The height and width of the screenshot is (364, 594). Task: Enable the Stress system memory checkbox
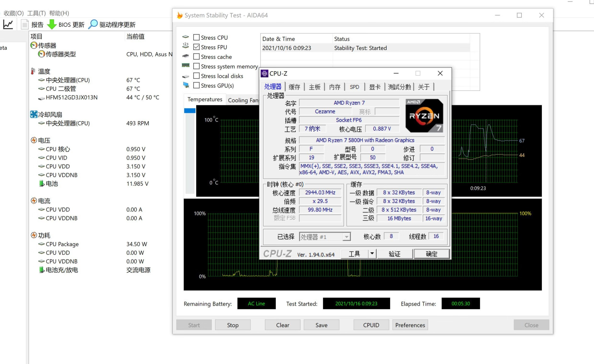tap(197, 66)
